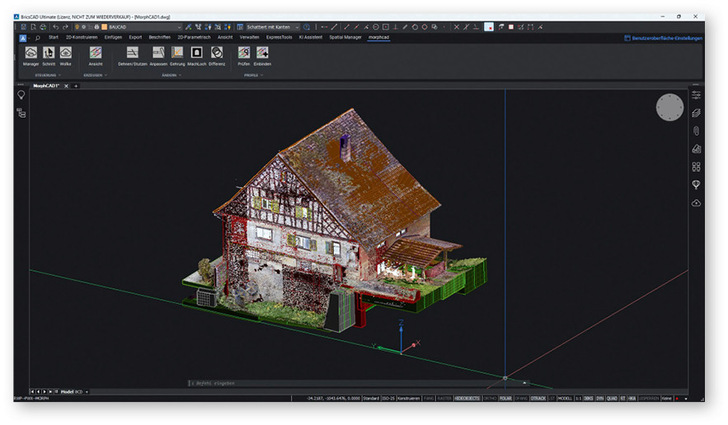Select the Dehnen/Stutzen tool
This screenshot has height=425, width=728.
133,54
